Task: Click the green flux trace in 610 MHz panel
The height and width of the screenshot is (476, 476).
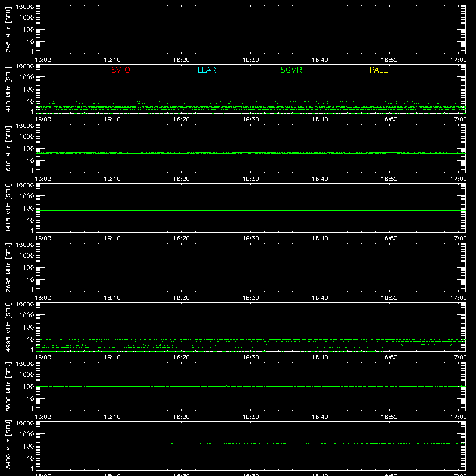Action: 250,153
